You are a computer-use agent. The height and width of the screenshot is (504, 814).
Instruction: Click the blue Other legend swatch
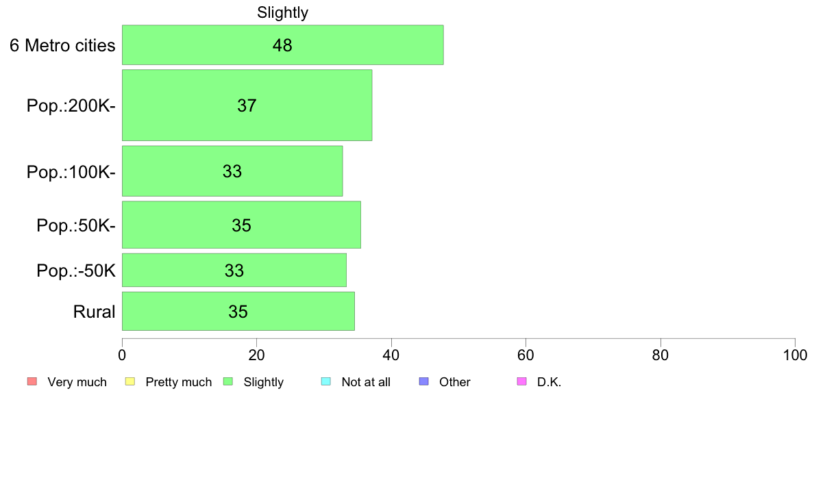pos(423,381)
